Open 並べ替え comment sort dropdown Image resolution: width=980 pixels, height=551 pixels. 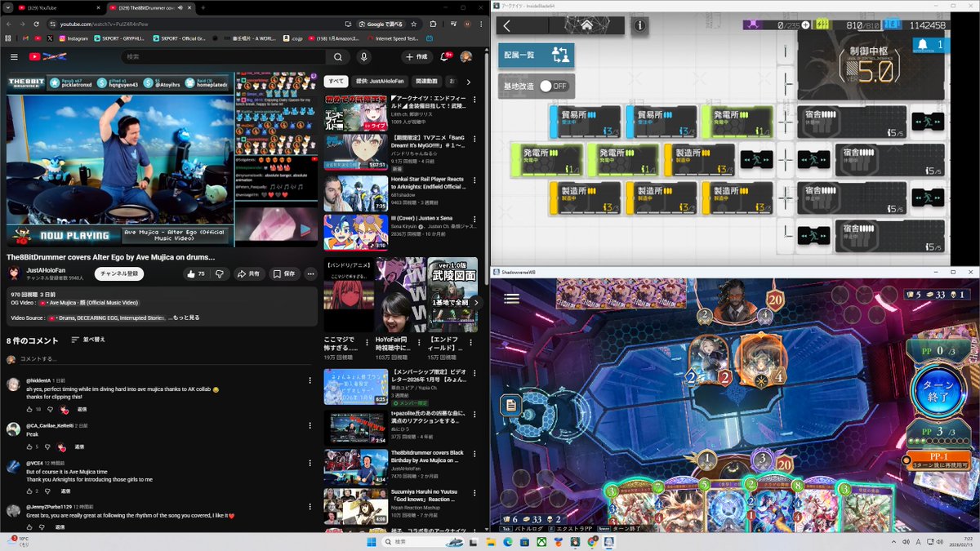click(x=88, y=340)
